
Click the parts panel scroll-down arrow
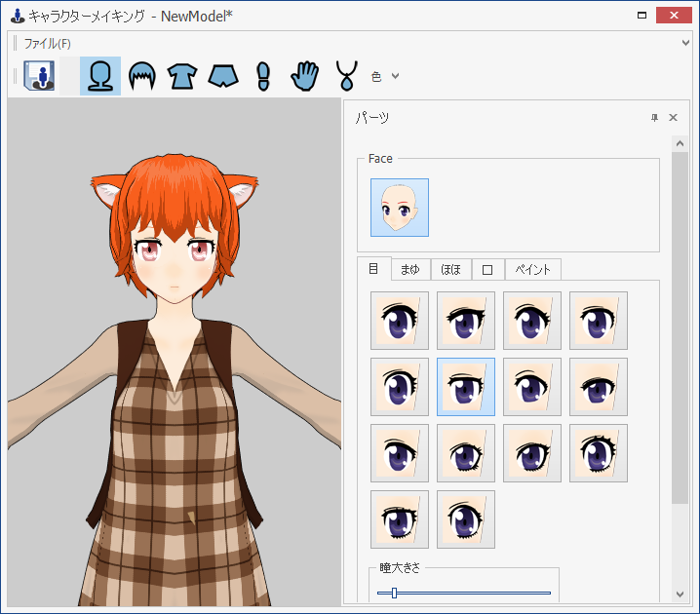680,595
